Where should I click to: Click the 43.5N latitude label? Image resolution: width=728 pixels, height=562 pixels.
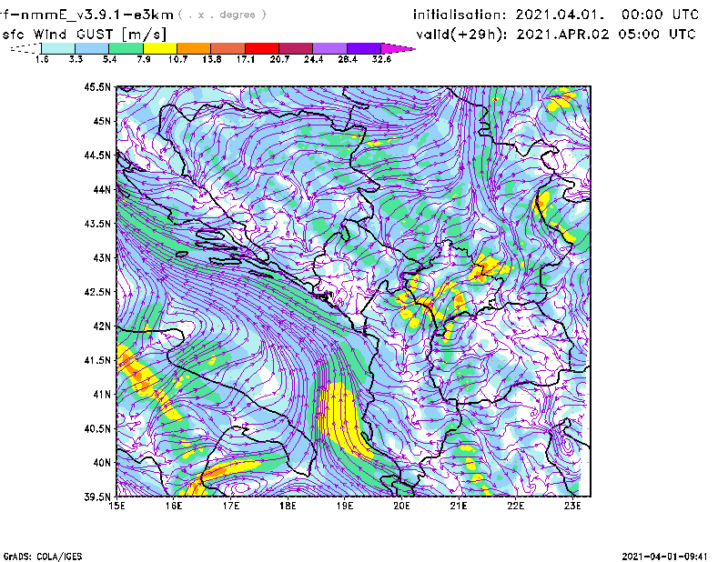pos(97,224)
